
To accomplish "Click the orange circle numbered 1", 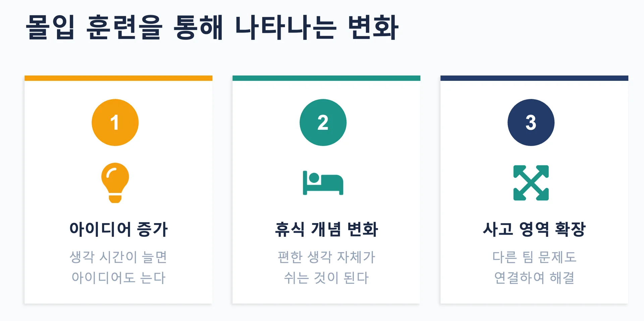I will 115,122.
